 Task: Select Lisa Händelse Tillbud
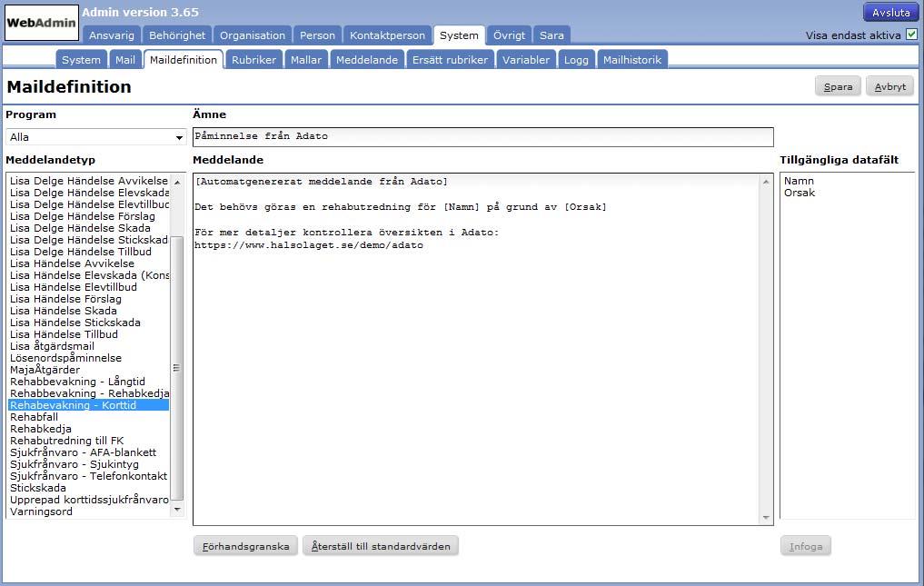coord(89,334)
